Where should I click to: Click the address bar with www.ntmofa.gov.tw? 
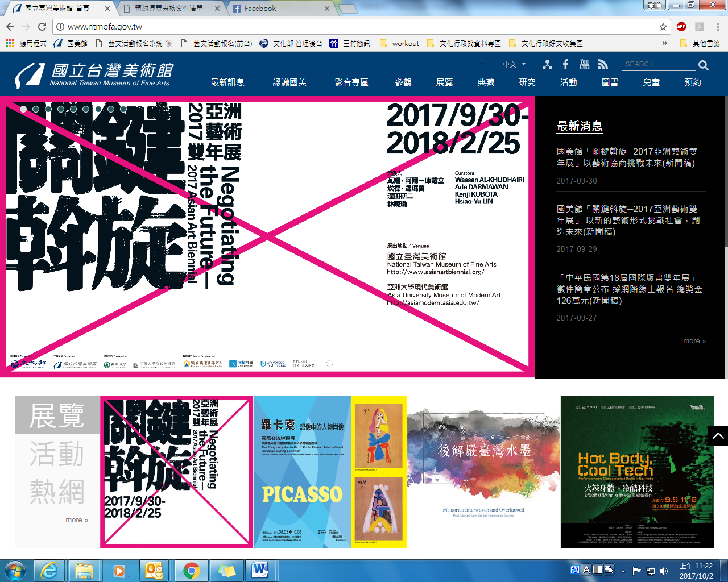click(x=358, y=27)
